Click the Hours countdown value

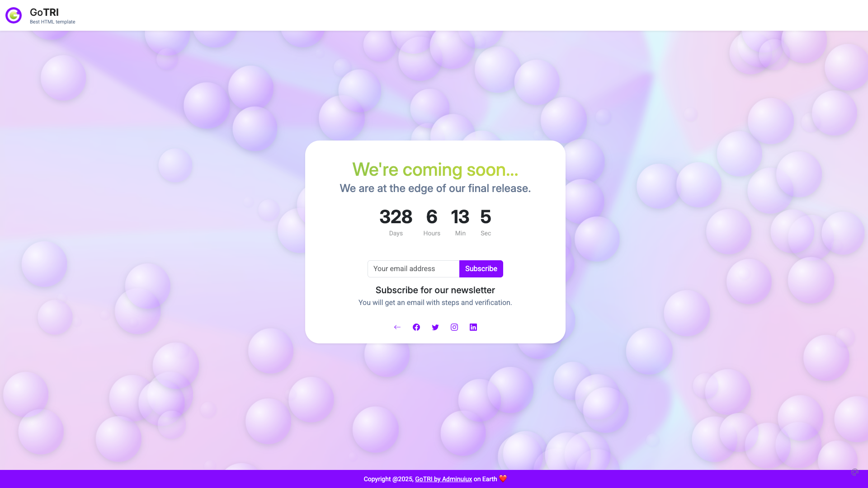coord(432,217)
